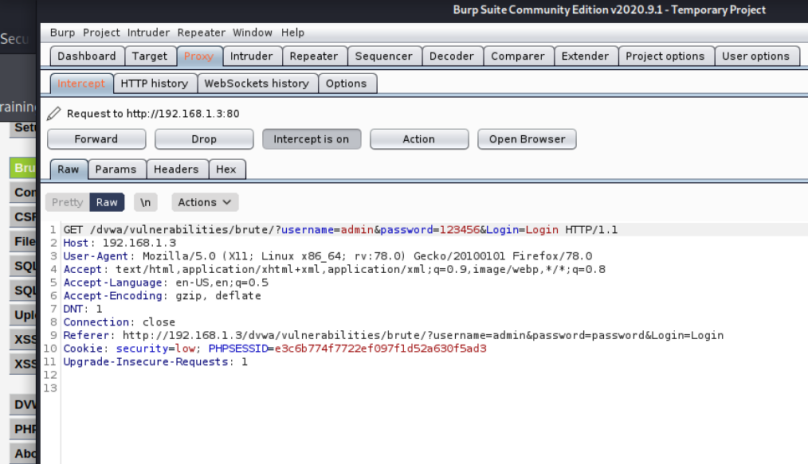Switch to the Dashboard tab

pyautogui.click(x=87, y=56)
